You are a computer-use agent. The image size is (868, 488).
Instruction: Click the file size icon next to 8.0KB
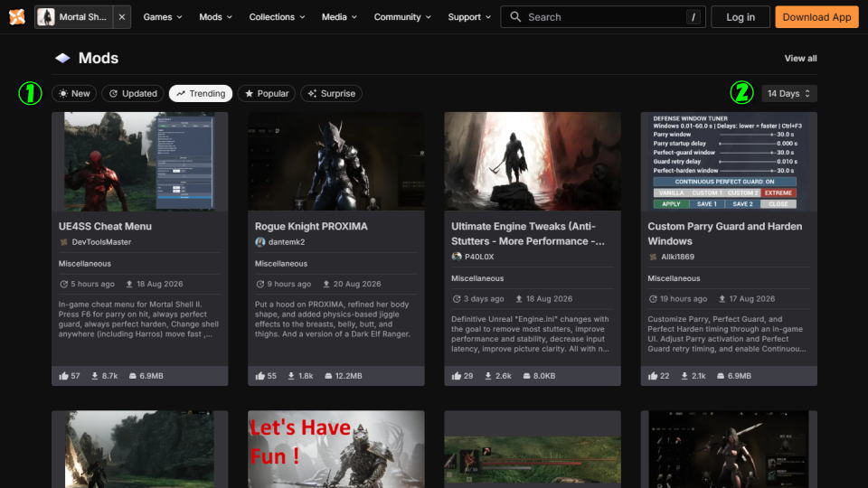click(x=526, y=376)
